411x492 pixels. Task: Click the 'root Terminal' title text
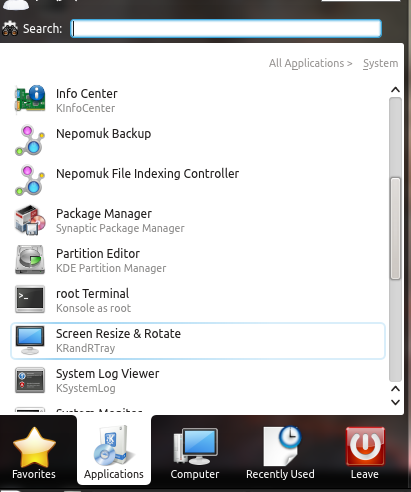click(92, 294)
